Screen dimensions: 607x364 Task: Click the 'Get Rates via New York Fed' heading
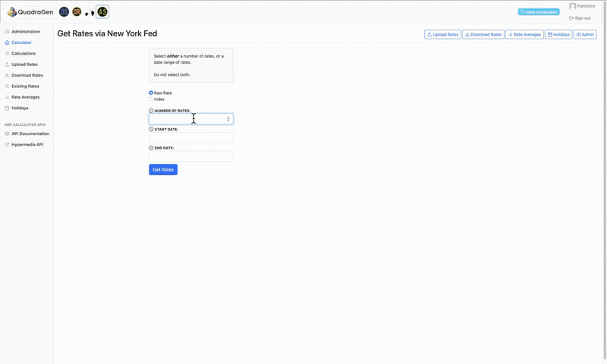107,33
